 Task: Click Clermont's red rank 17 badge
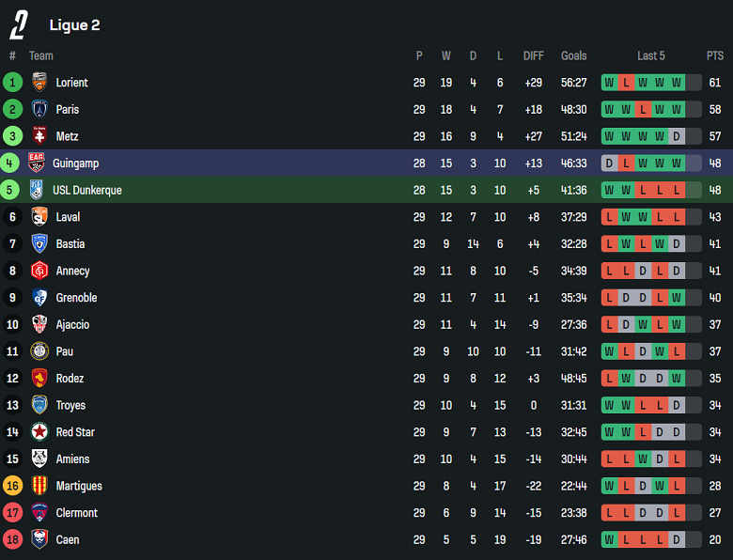12,513
